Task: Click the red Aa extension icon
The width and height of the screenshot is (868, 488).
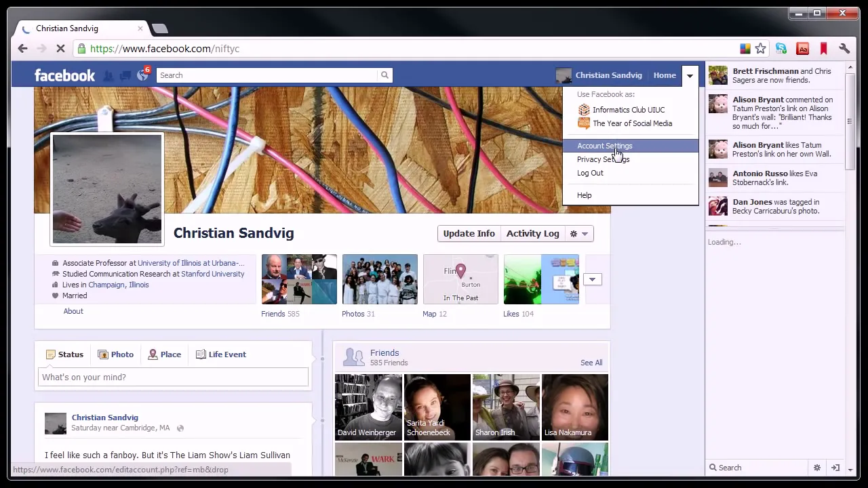Action: [803, 49]
